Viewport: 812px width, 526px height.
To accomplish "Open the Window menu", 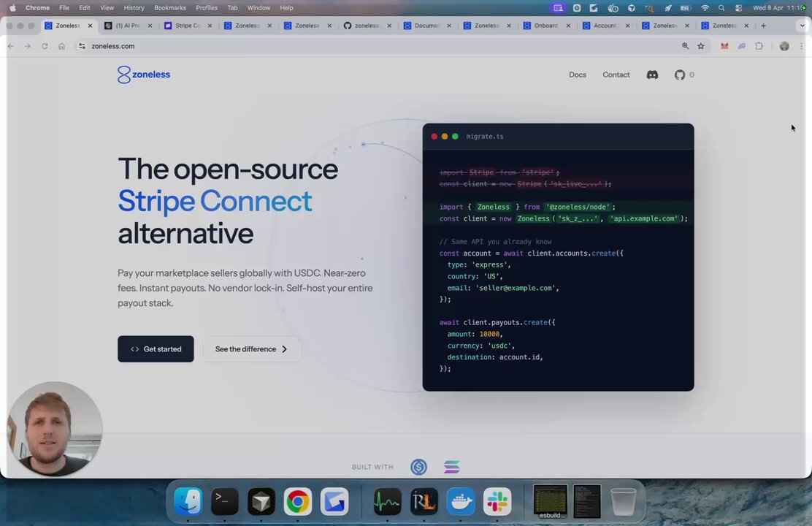I will (258, 8).
